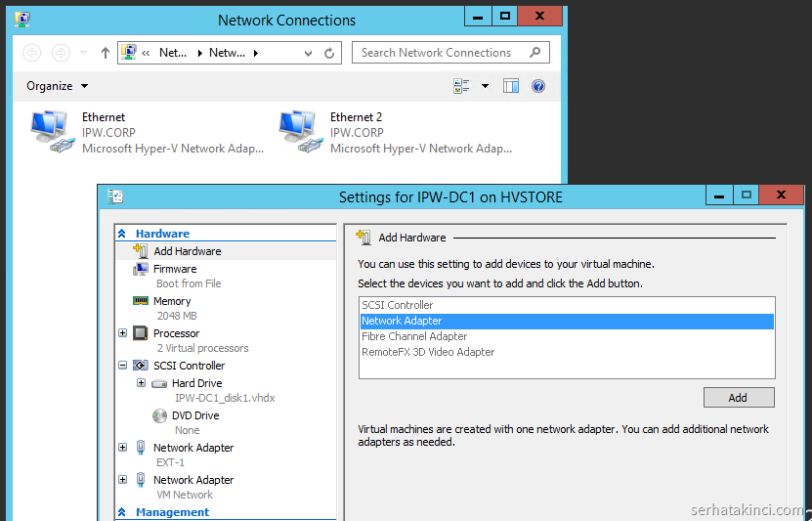
Task: Click the Add Hardware panel header icon
Action: click(363, 238)
